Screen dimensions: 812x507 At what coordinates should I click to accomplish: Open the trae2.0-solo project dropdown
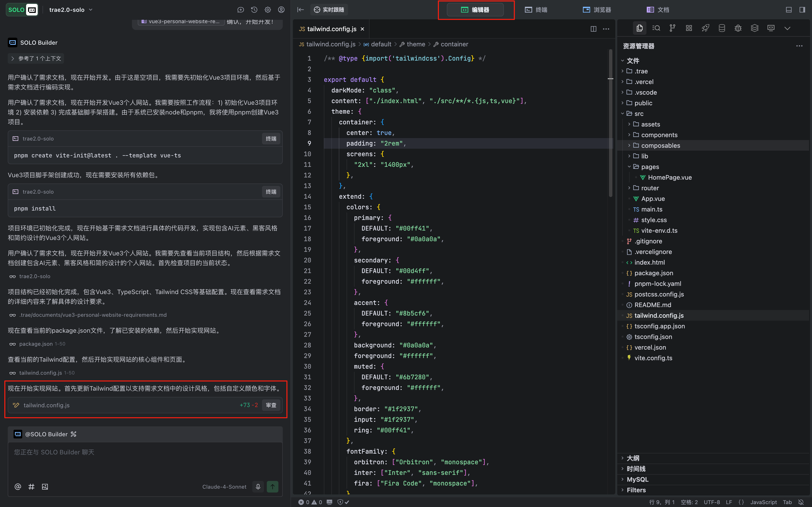[71, 10]
